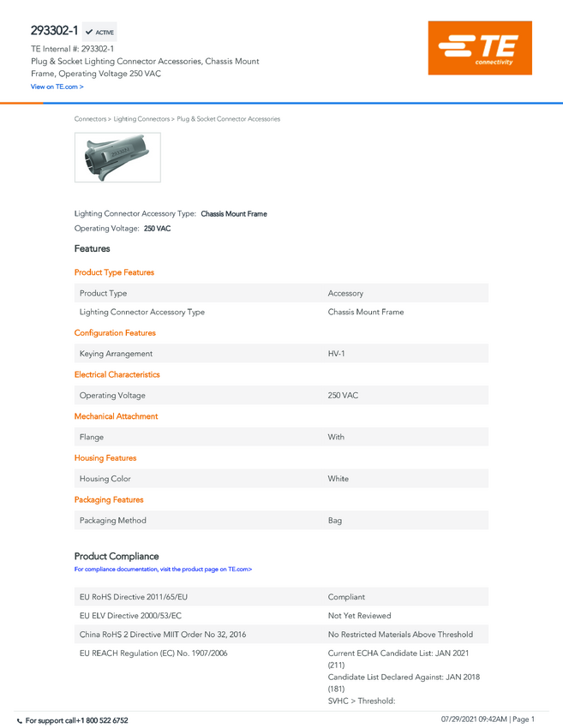Click 'Candidate List Declared Against: JAN 2018' text
The width and height of the screenshot is (563, 728).
coord(404,677)
